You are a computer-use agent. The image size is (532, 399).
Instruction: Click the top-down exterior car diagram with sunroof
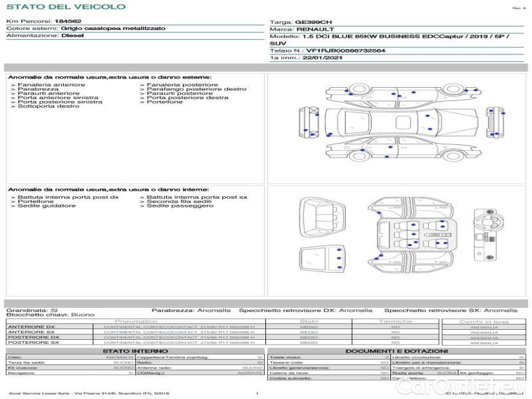pos(402,122)
